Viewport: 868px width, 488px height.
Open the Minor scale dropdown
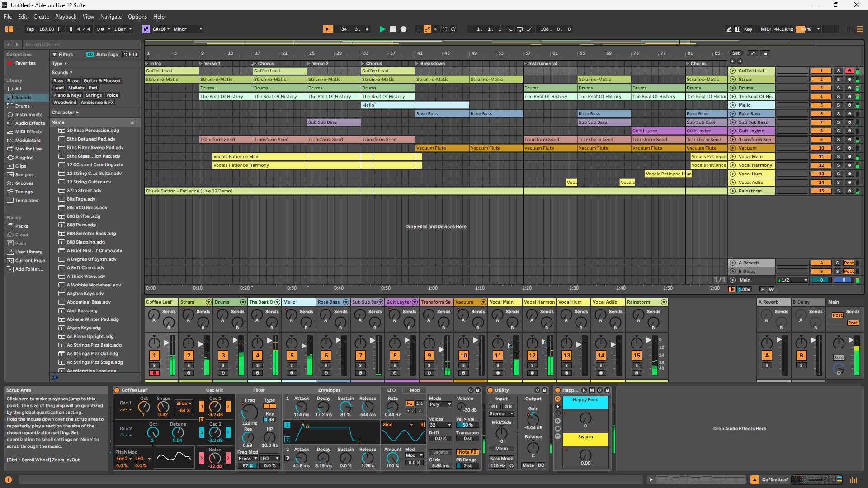point(188,29)
